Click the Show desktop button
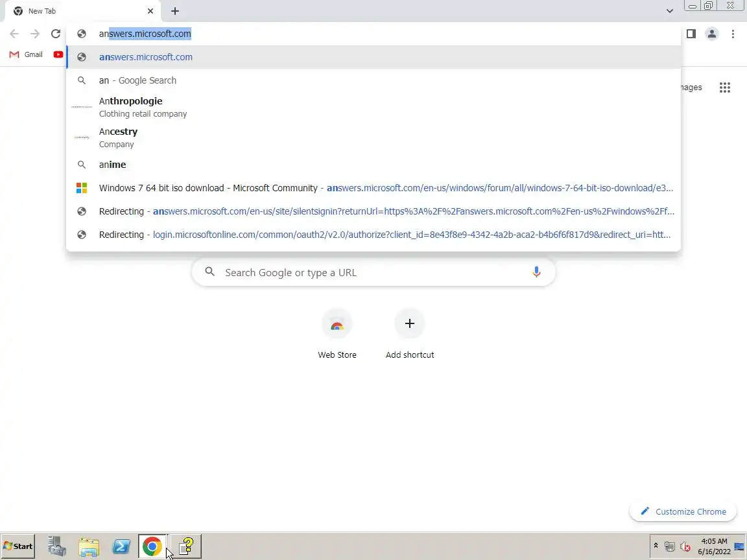Screen dimensions: 747x560 [x=740, y=546]
